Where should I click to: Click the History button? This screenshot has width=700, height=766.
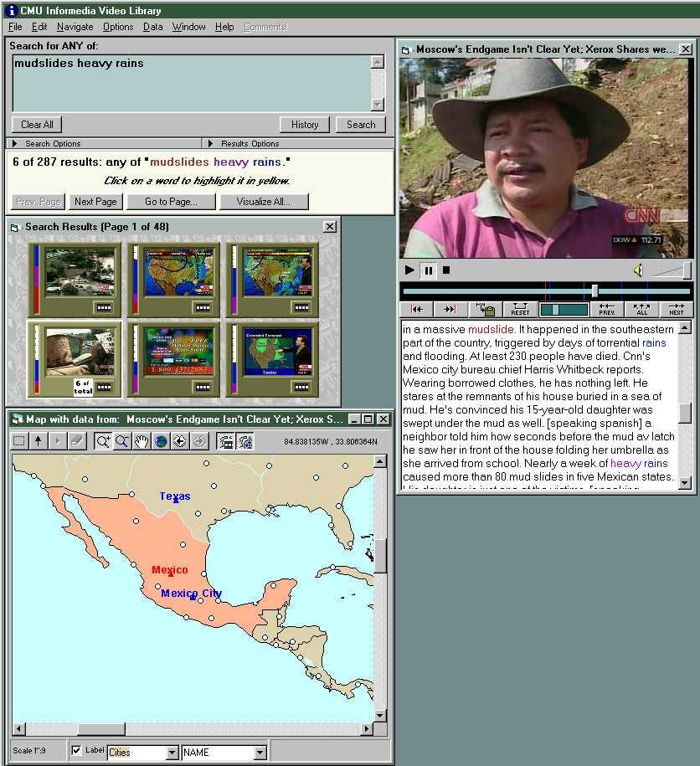305,125
